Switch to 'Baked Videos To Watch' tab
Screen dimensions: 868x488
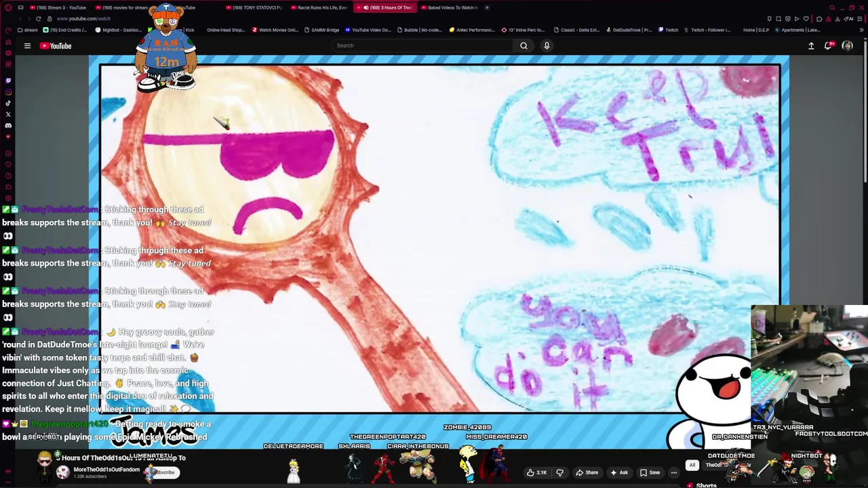coord(449,7)
